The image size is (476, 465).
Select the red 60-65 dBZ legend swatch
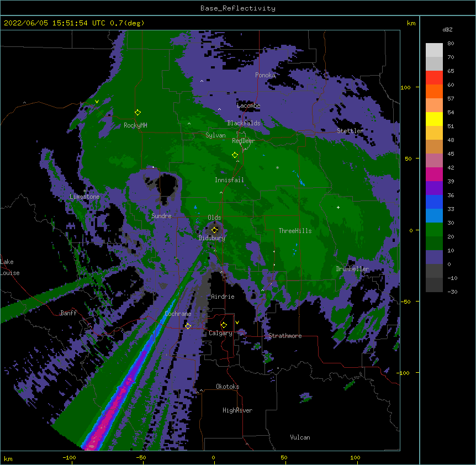tap(434, 78)
